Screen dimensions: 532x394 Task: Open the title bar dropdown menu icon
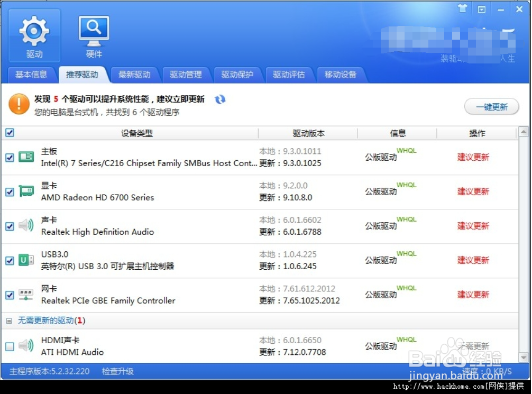click(x=481, y=9)
